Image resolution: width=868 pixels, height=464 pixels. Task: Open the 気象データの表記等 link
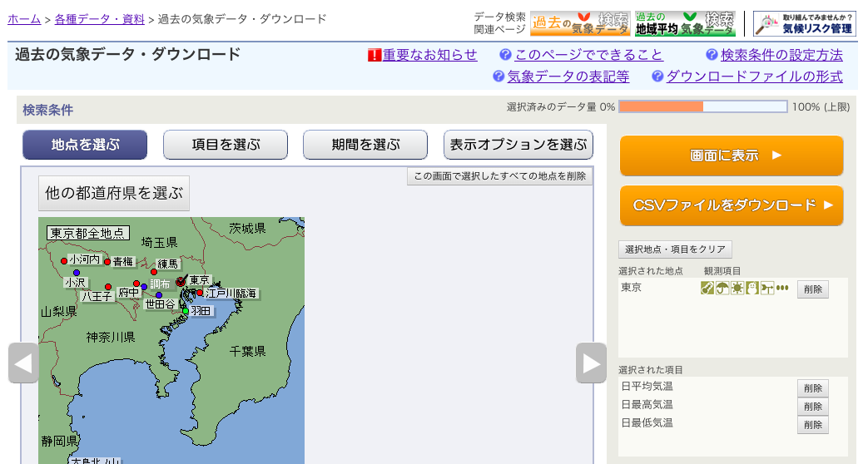click(x=568, y=77)
